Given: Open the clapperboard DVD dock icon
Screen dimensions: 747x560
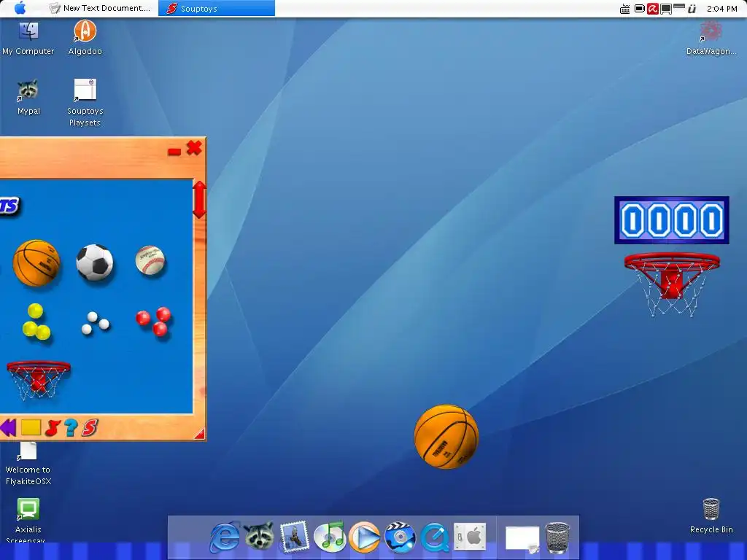Looking at the screenshot, I should click(x=400, y=537).
